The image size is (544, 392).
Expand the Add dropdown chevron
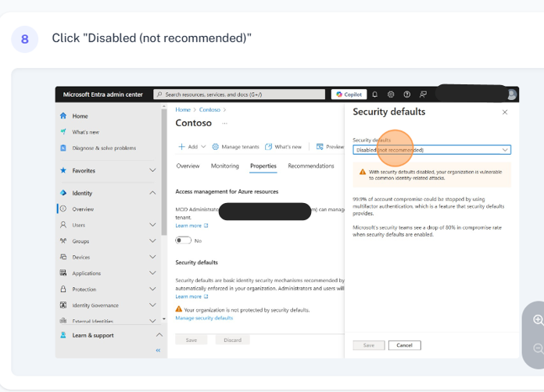204,147
